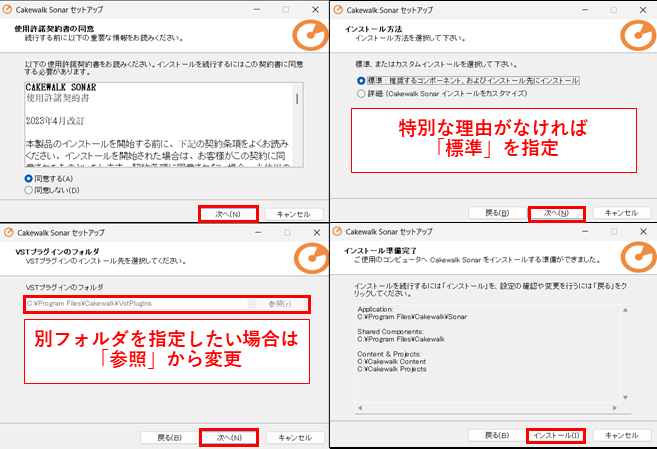
Task: Click 次へ(N) in the インストール方法 window
Action: pyautogui.click(x=556, y=213)
